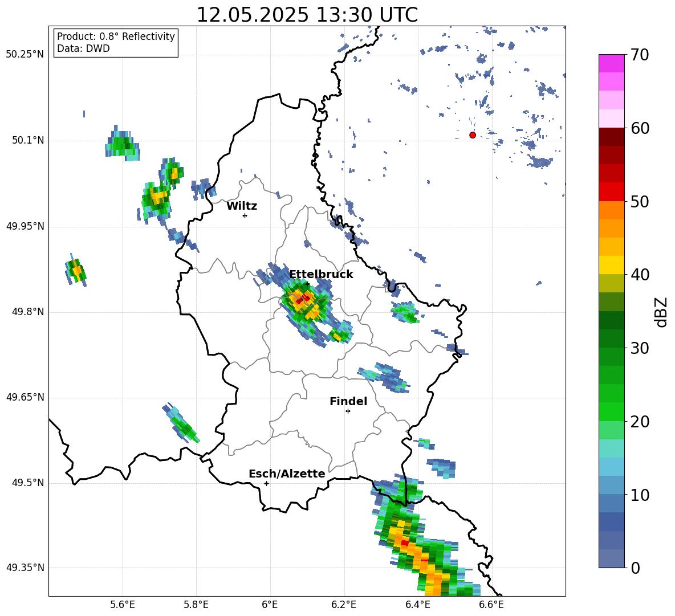Click the red storm core near Ettelbruck
675x616 pixels.
coord(304,297)
